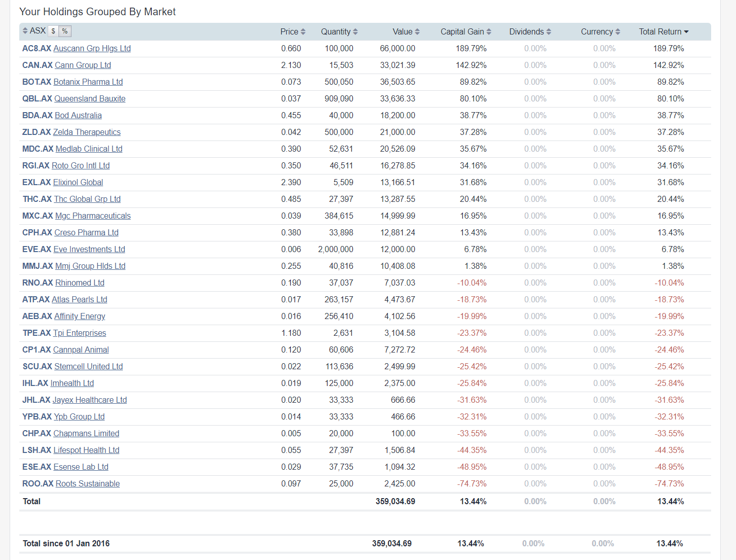This screenshot has height=560, width=736.
Task: Open the Cannpal Animal holding
Action: click(81, 349)
